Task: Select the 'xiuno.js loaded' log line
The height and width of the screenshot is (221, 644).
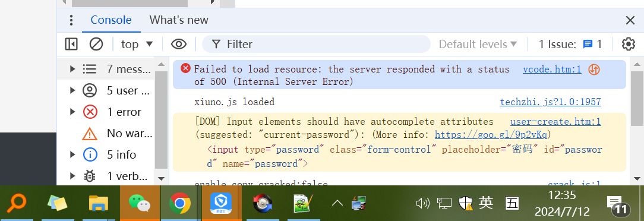Action: click(x=234, y=102)
